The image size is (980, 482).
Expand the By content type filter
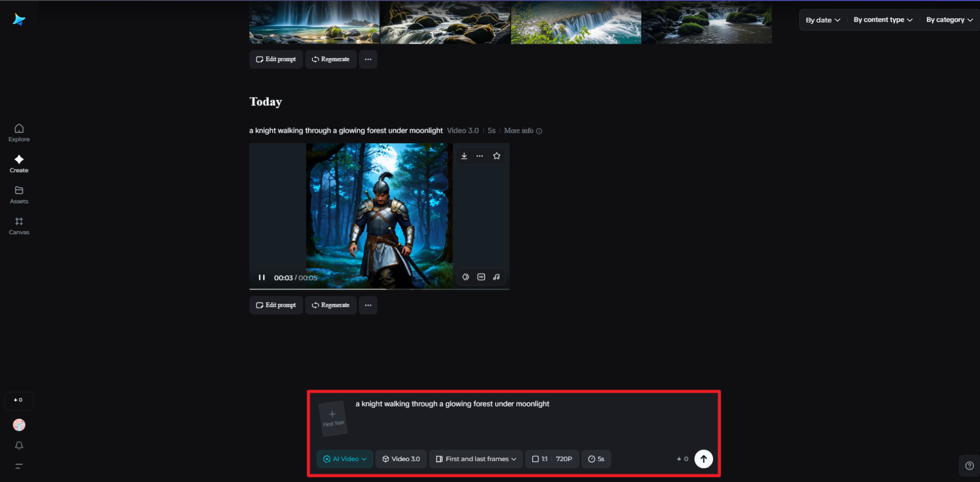883,20
